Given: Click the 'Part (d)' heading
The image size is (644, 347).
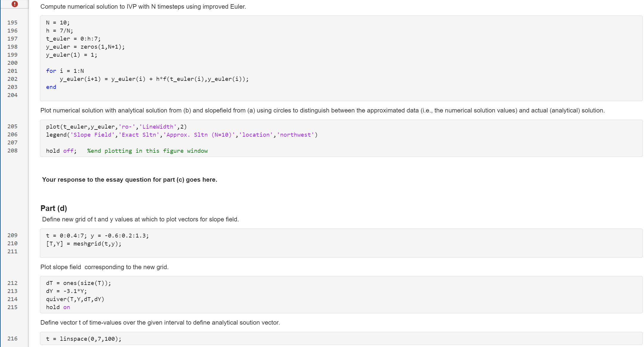Looking at the screenshot, I should [54, 208].
